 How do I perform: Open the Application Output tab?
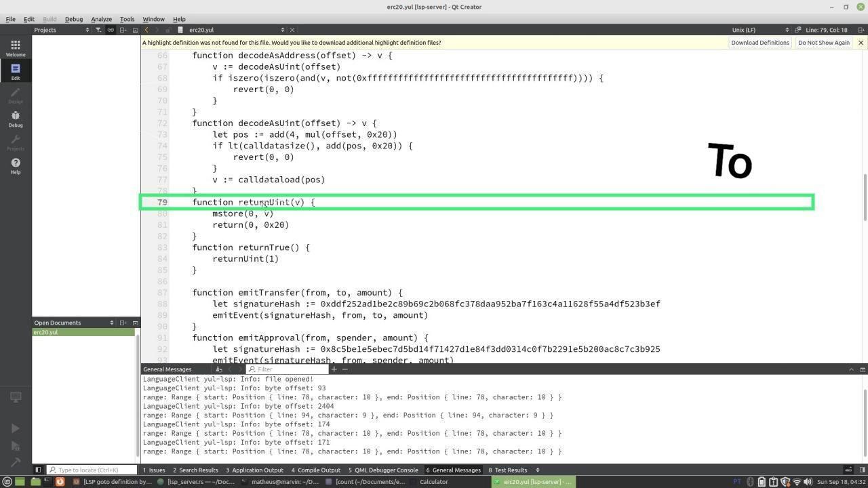coord(254,470)
